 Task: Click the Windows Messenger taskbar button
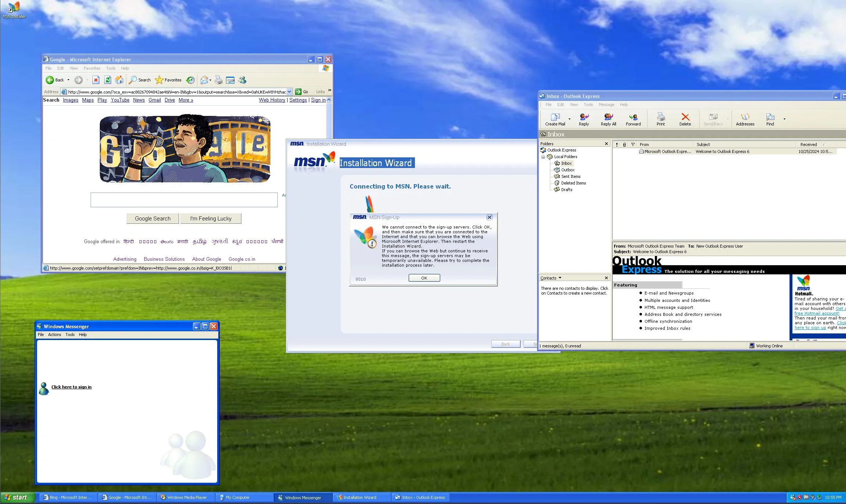pyautogui.click(x=302, y=497)
